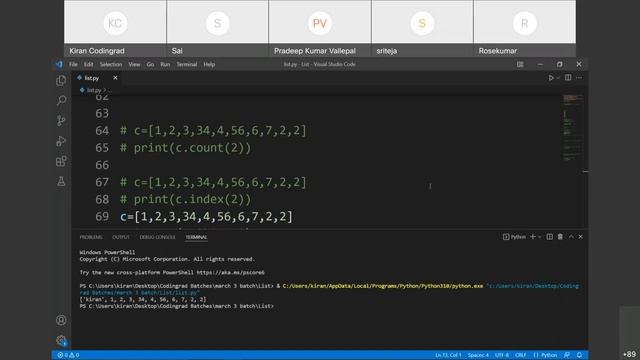Open editor More Actions ellipsis
The width and height of the screenshot is (640, 360).
579,78
